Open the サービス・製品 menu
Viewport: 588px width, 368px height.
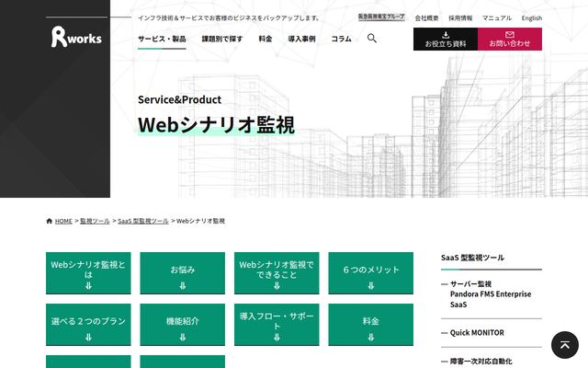click(162, 39)
